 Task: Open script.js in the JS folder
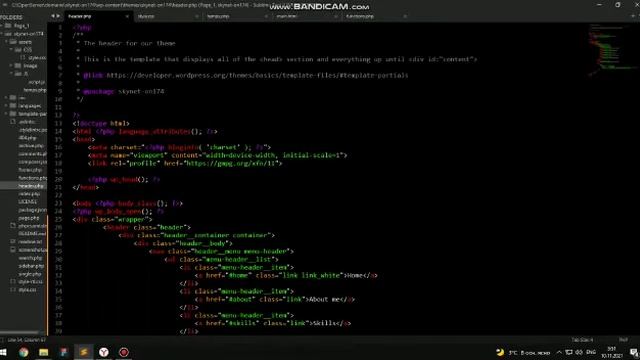pos(37,82)
